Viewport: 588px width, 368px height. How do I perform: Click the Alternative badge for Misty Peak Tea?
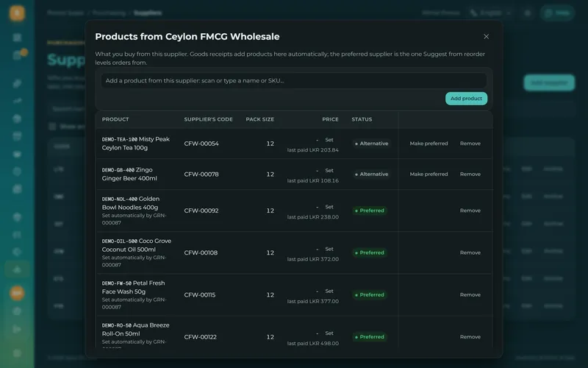(x=371, y=144)
